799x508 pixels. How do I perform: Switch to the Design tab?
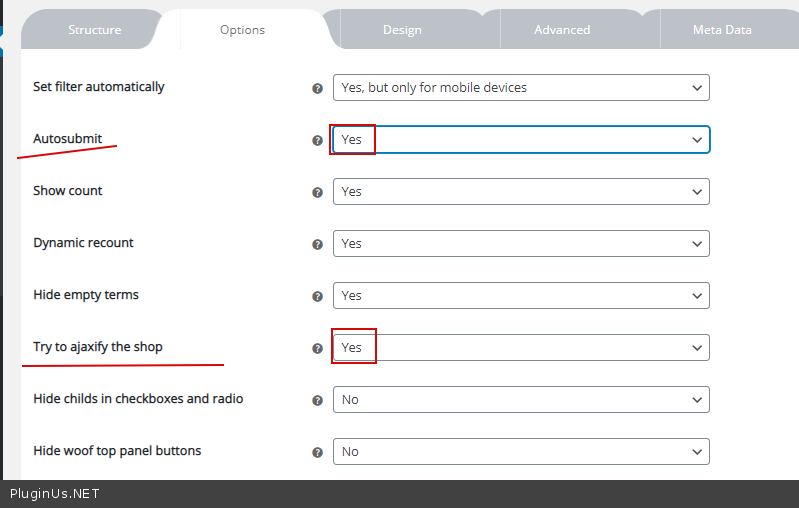click(x=402, y=30)
